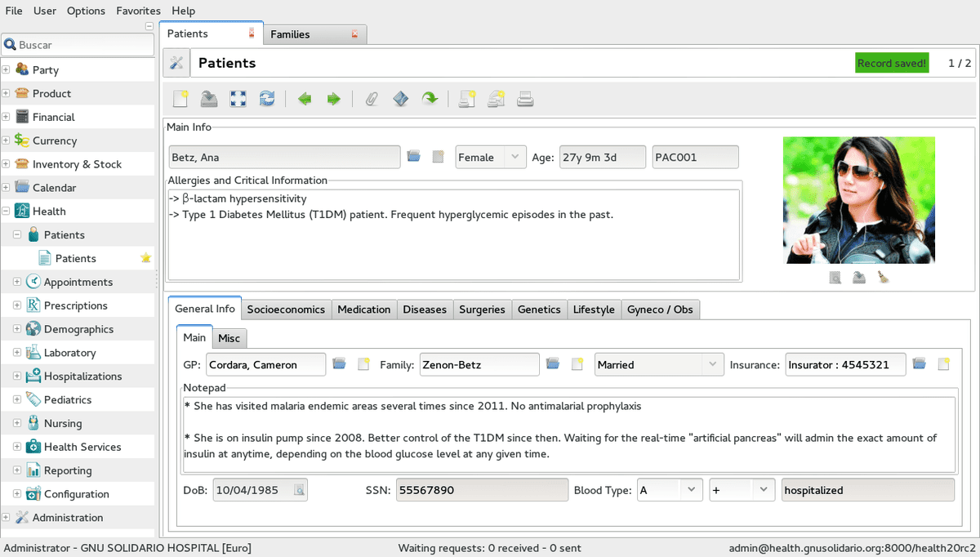The image size is (980, 557).
Task: Click the Save record toolbar icon
Action: [x=209, y=99]
